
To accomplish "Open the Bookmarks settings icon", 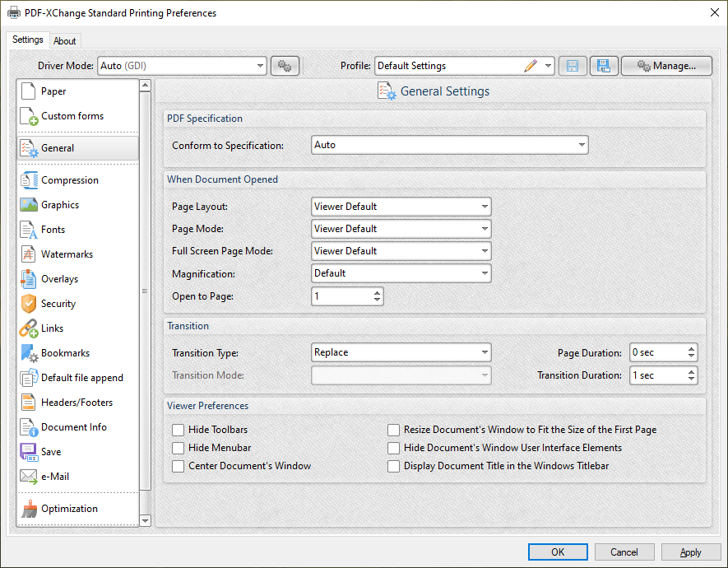I will [29, 353].
